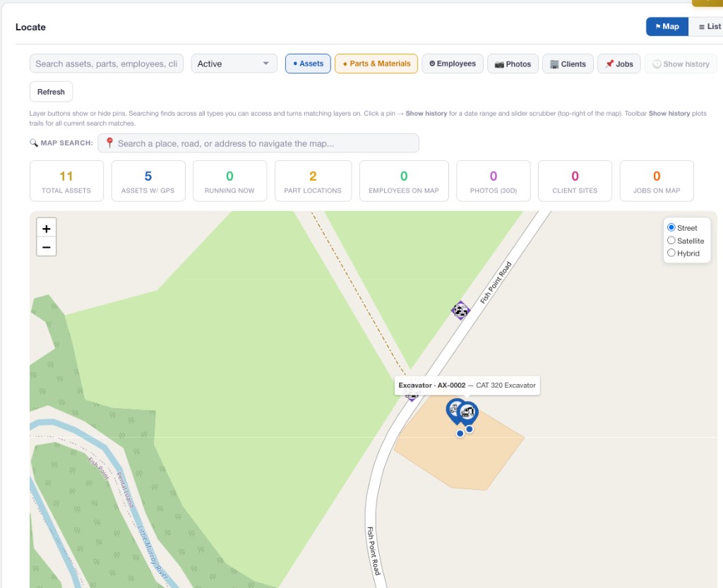
Task: Open the Running Now stat card
Action: pyautogui.click(x=229, y=181)
